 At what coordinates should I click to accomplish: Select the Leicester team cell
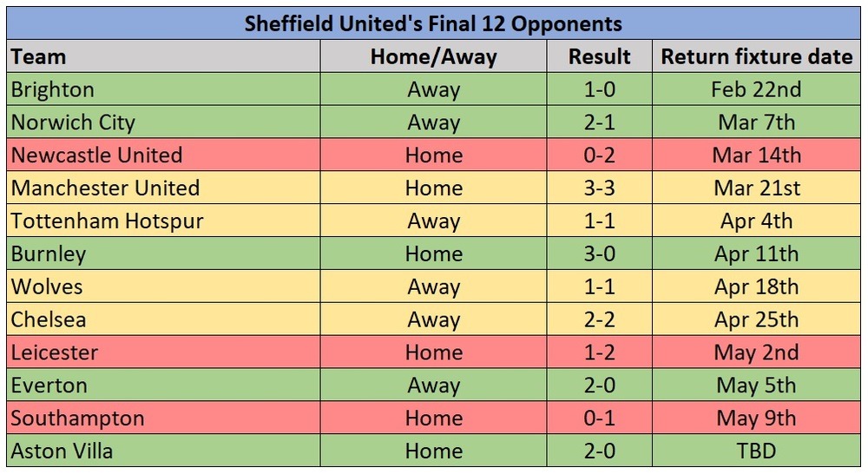[164, 352]
